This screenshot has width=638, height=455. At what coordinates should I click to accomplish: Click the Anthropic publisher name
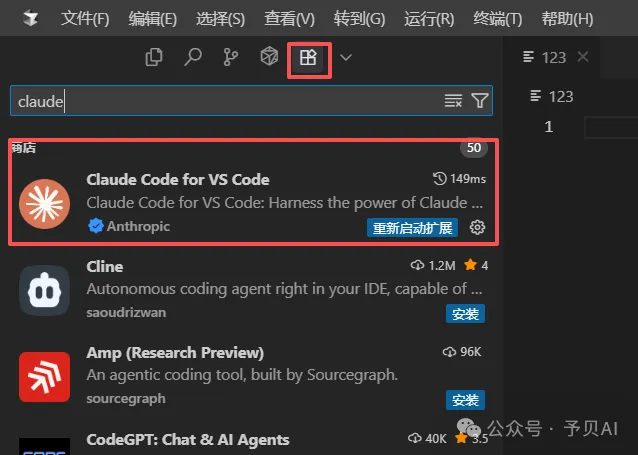(138, 226)
